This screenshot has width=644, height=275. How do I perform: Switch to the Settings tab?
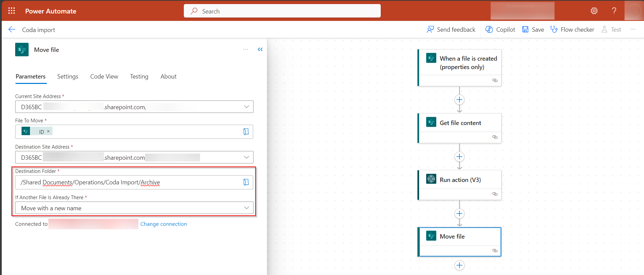[68, 77]
